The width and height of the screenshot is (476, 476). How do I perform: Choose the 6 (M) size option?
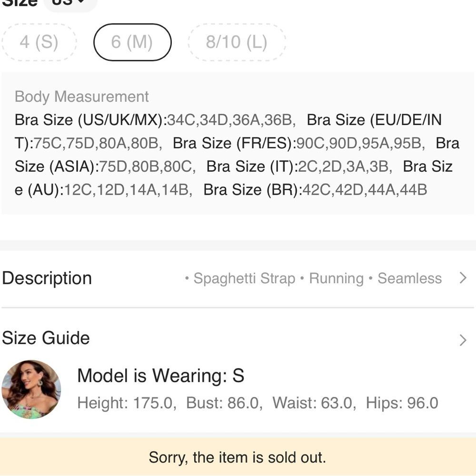coord(132,42)
